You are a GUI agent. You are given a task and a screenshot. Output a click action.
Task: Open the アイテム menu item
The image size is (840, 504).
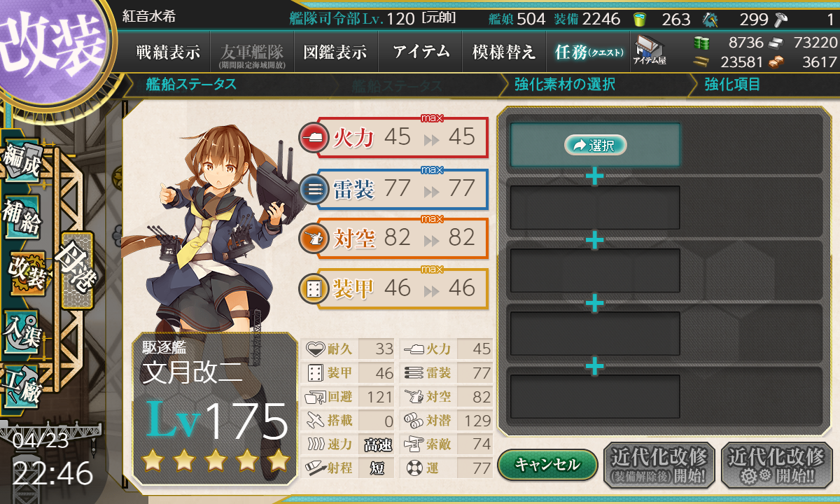tap(421, 52)
